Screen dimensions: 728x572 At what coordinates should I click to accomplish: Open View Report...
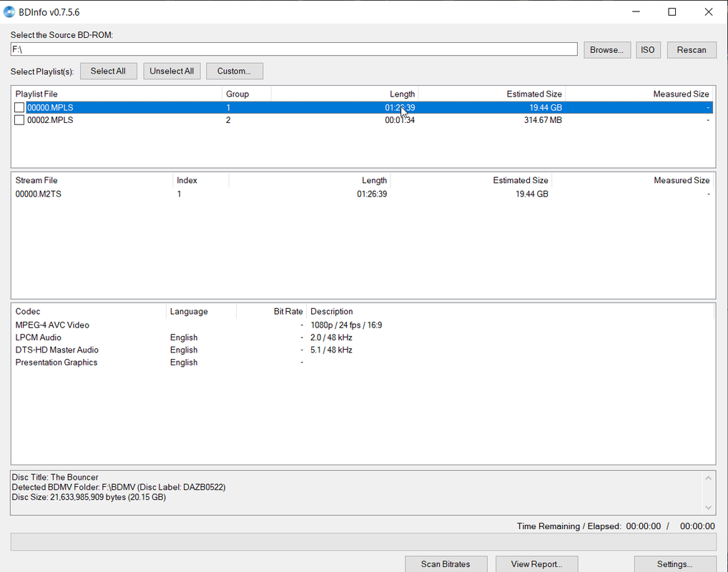point(536,563)
